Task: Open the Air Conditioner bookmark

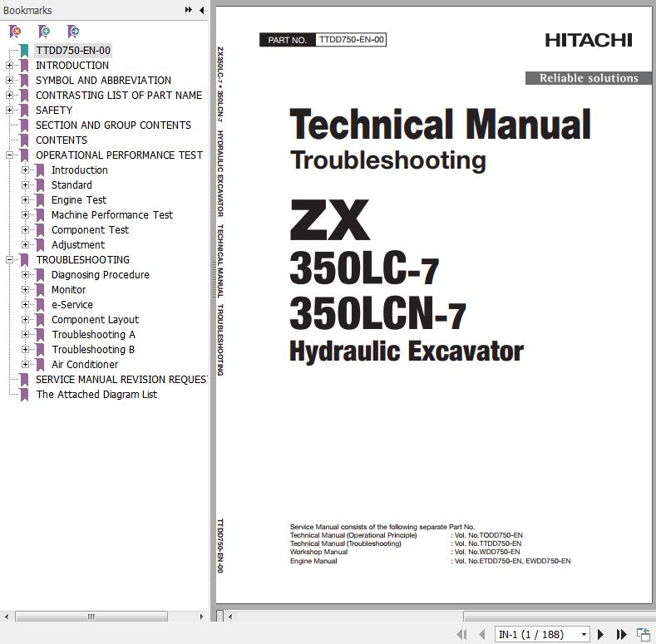Action: pos(85,365)
